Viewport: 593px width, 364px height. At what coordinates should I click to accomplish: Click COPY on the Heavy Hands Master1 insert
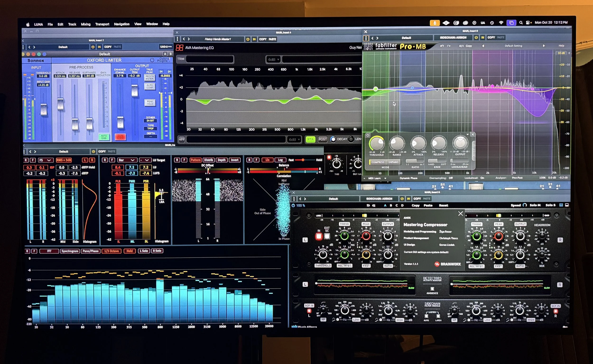tap(263, 39)
